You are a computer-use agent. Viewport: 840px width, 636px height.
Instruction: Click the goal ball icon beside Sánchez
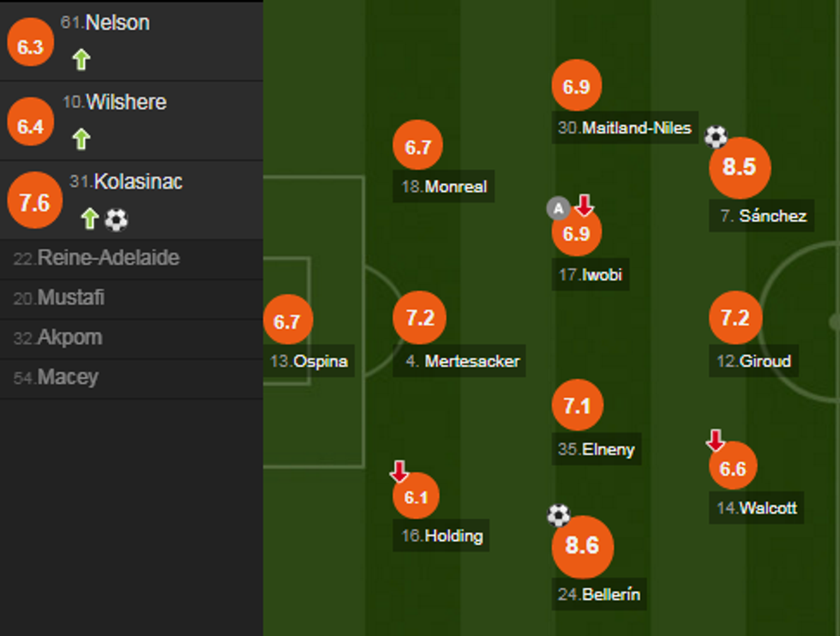(x=716, y=136)
